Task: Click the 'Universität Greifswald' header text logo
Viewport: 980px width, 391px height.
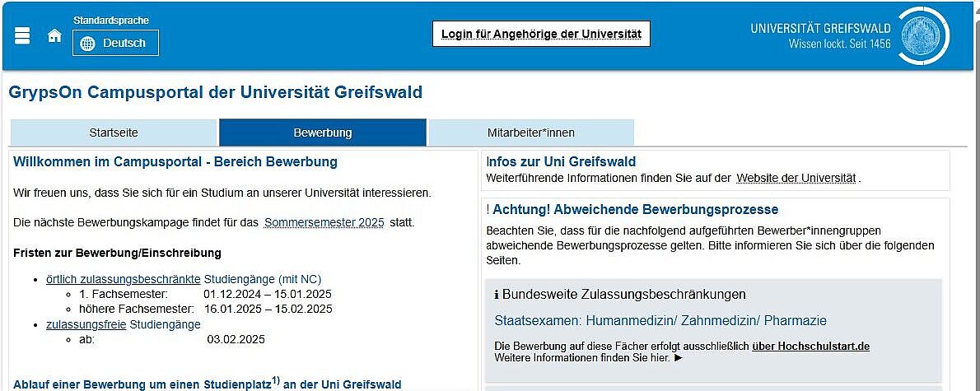Action: pos(820,35)
